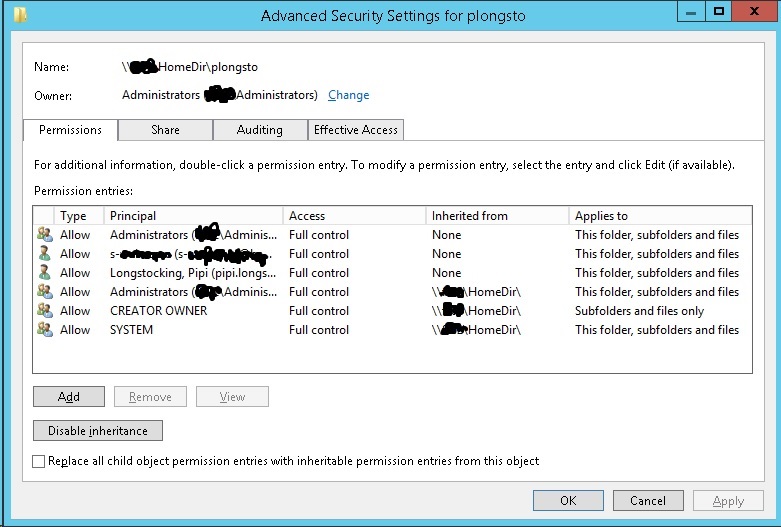Go to the Effective Access tab
Viewport: 781px width, 527px height.
coord(356,130)
